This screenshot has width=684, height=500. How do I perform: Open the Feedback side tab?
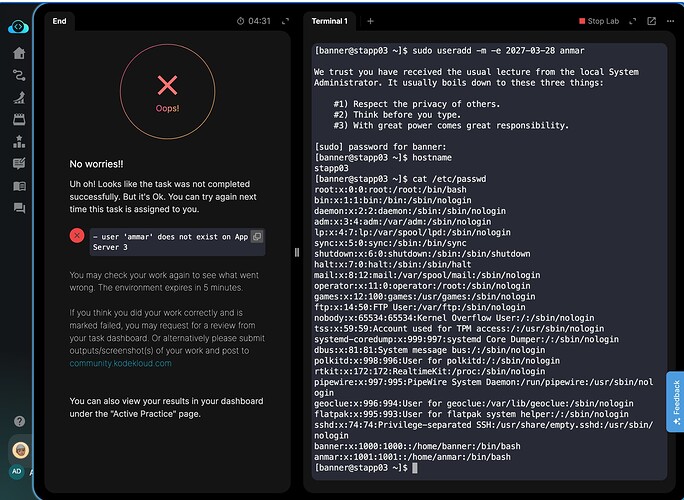coord(675,402)
